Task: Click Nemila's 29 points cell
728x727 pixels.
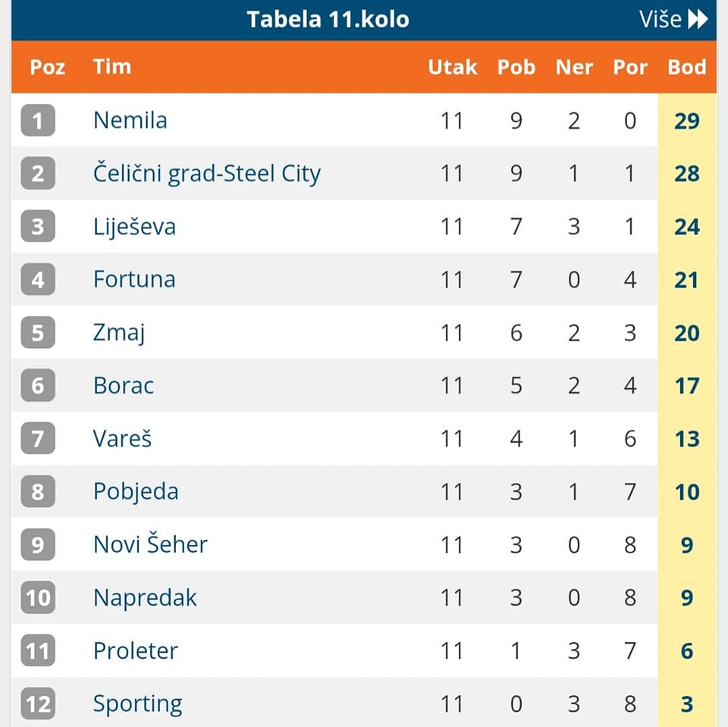Action: pos(686,121)
